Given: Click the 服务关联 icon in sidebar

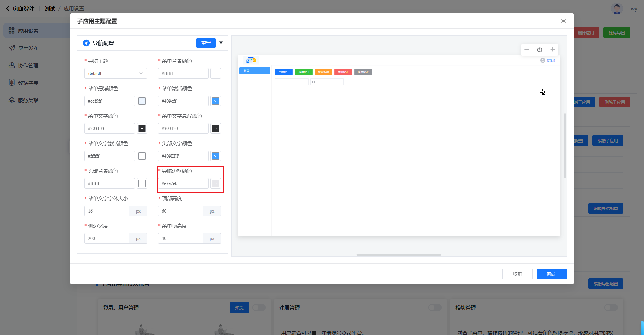Looking at the screenshot, I should (12, 100).
